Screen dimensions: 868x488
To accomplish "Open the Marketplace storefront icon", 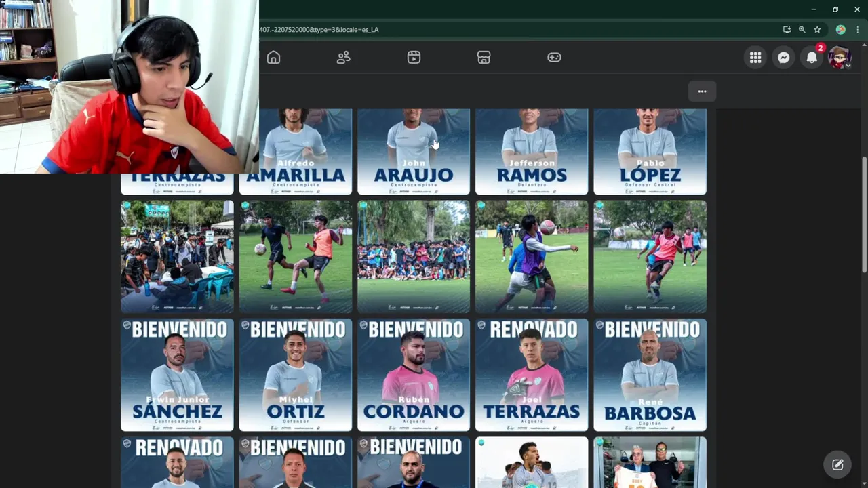I will [x=484, y=58].
